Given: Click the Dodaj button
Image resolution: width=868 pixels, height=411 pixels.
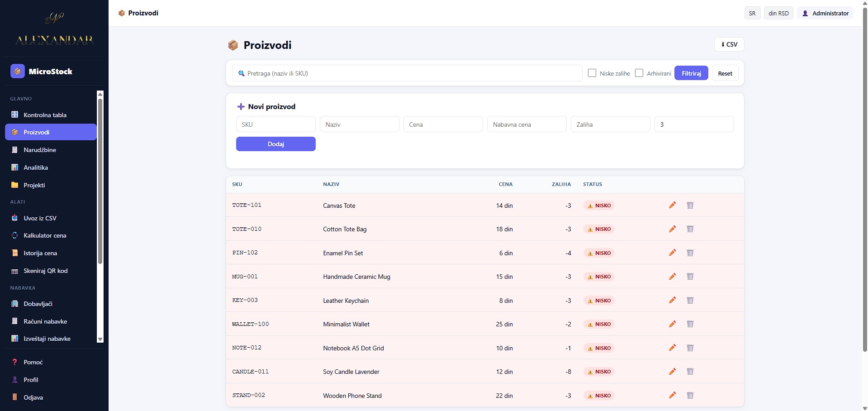Looking at the screenshot, I should coord(276,144).
